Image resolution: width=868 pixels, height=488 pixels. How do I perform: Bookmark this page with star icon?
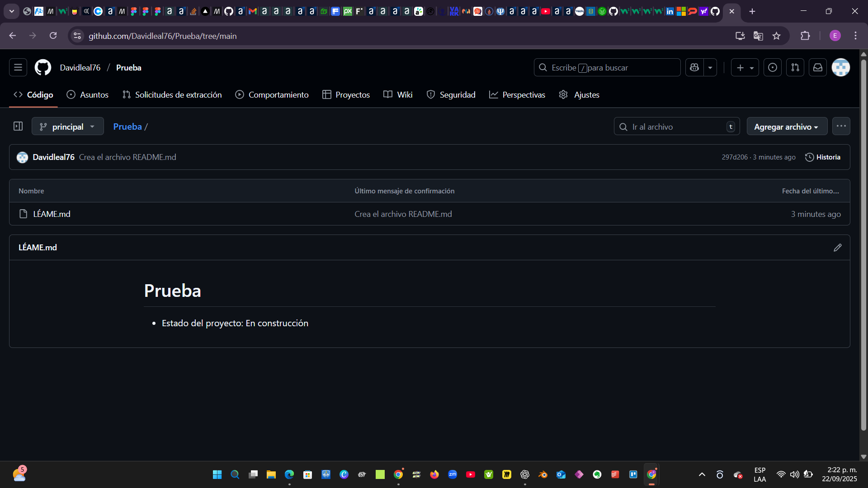coord(777,36)
